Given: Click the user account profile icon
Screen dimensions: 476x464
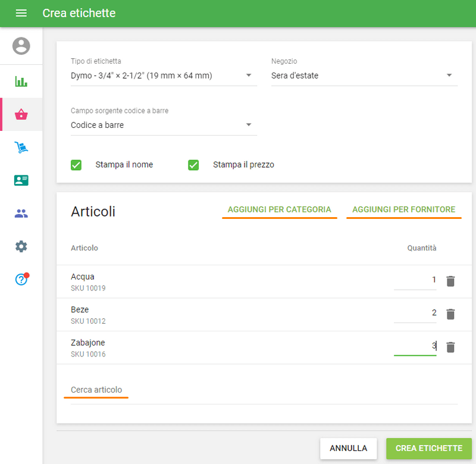Looking at the screenshot, I should pyautogui.click(x=21, y=46).
